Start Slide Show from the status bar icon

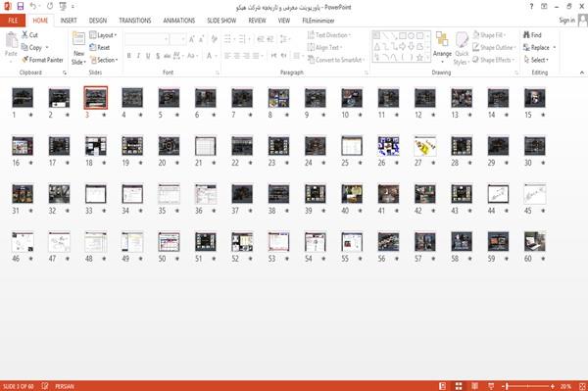pos(491,386)
